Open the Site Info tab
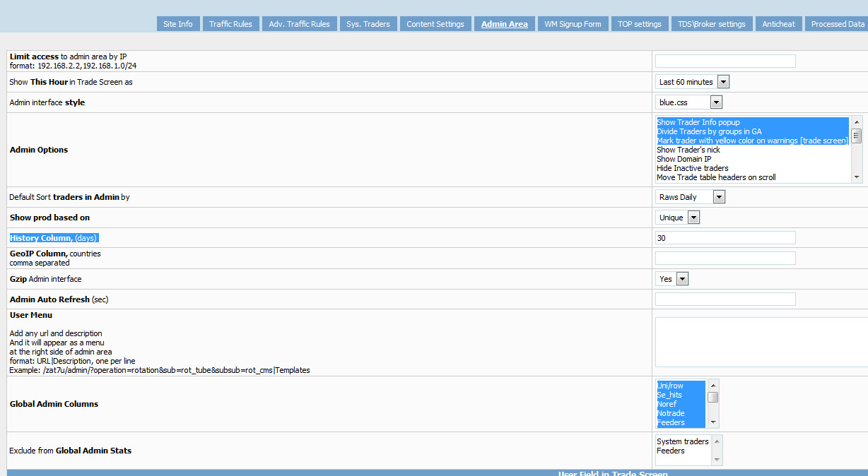The height and width of the screenshot is (476, 868). tap(178, 24)
